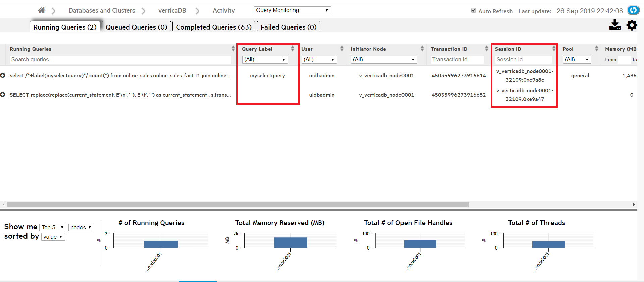The width and height of the screenshot is (644, 282).
Task: Expand the myselectquery row plus icon
Action: tap(3, 75)
